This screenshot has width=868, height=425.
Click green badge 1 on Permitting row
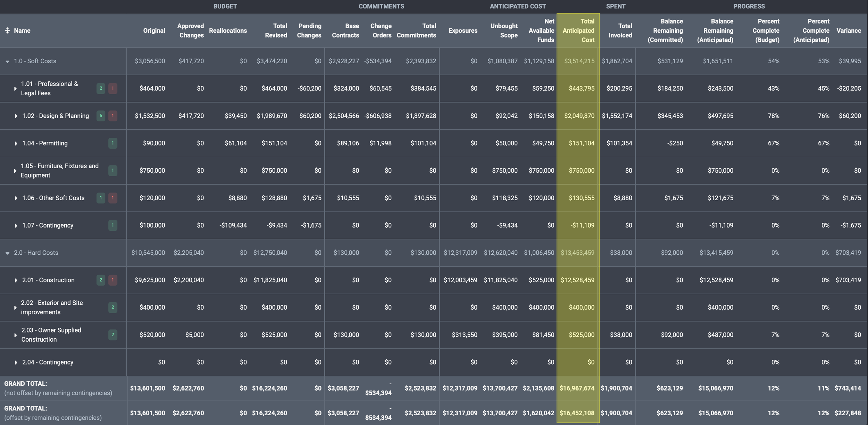click(112, 143)
